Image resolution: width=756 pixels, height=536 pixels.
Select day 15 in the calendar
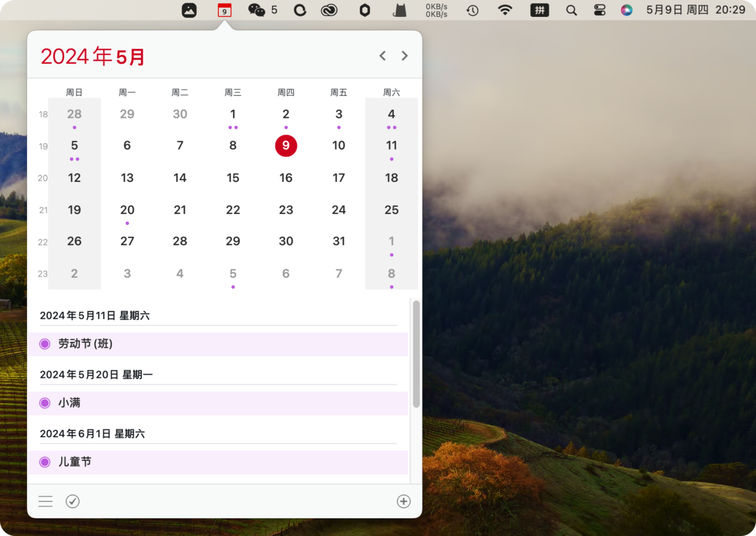click(233, 178)
